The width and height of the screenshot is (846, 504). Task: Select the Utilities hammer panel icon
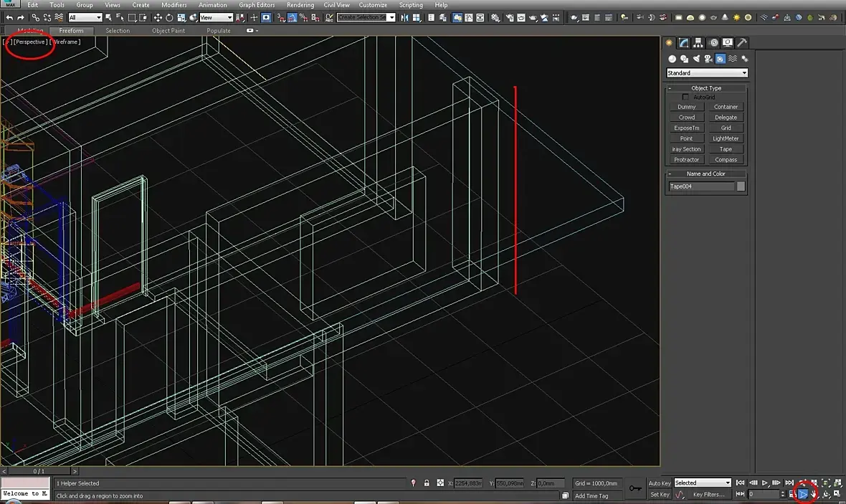click(742, 42)
